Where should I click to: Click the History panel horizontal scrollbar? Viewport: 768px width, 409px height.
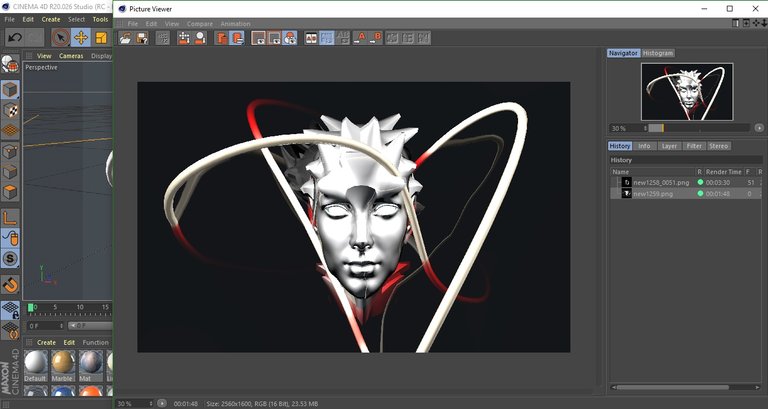coord(672,387)
